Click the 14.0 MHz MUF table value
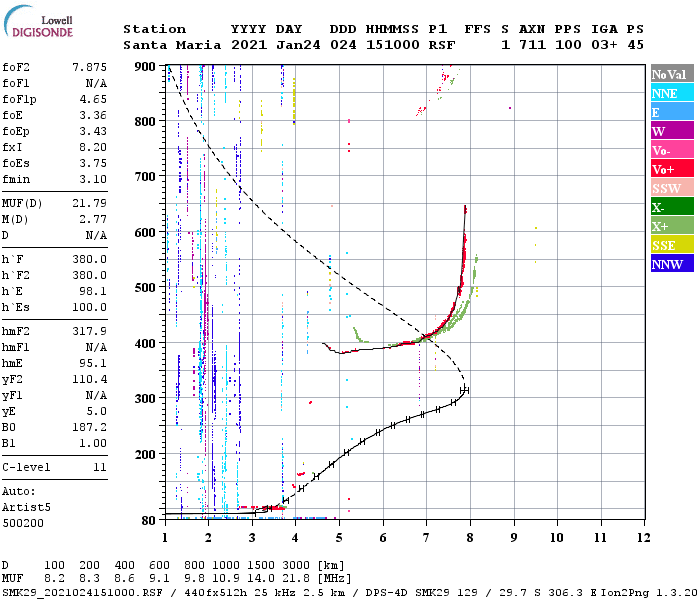This screenshot has height=600, width=700. (261, 579)
